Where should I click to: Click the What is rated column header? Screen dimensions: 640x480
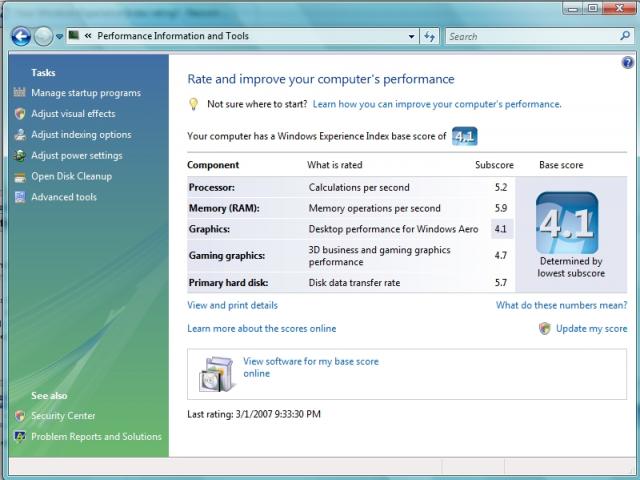pos(335,165)
